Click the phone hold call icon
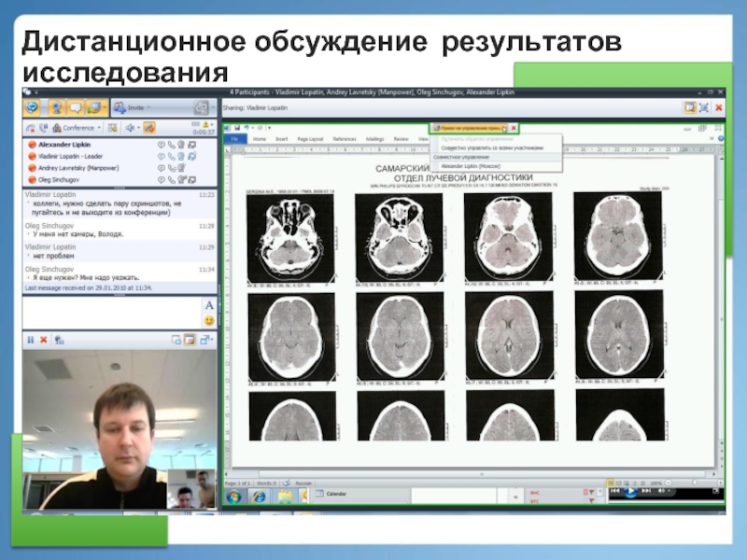The width and height of the screenshot is (747, 560). coord(43,128)
